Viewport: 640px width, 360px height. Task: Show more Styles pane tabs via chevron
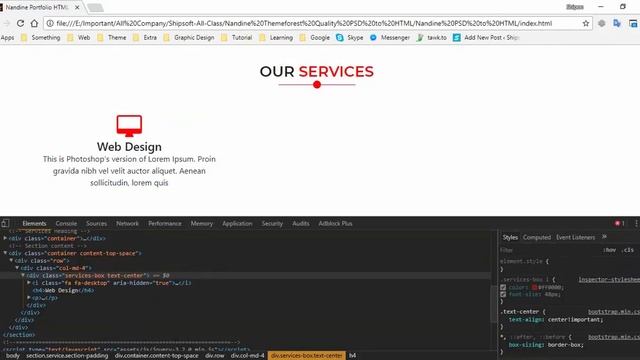tap(604, 237)
